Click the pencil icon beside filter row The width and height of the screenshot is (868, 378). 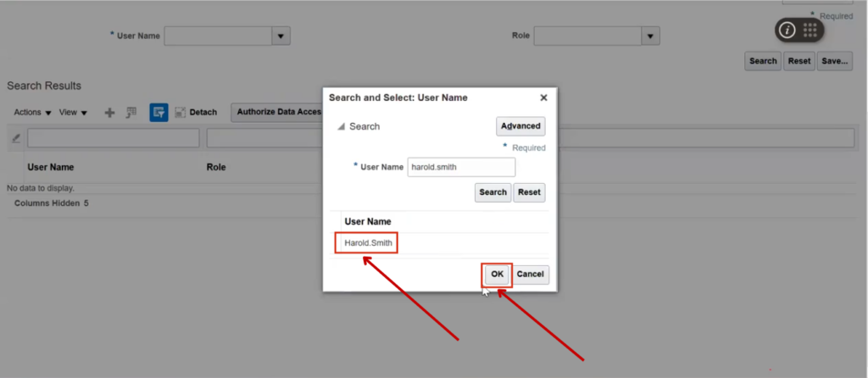click(15, 138)
